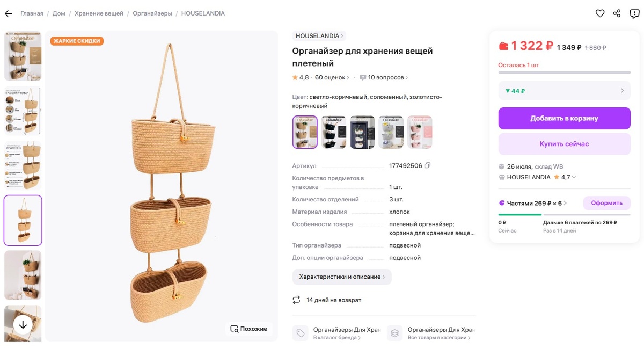Click the back arrow icon
644x356 pixels.
tap(8, 13)
